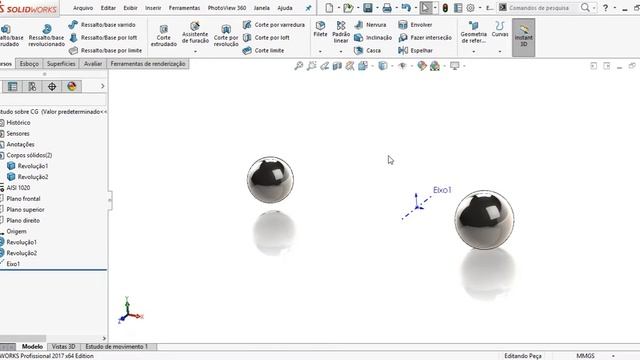Viewport: 640px width, 360px height.
Task: Switch to the DisplayManager color ball tab
Action: [x=72, y=86]
